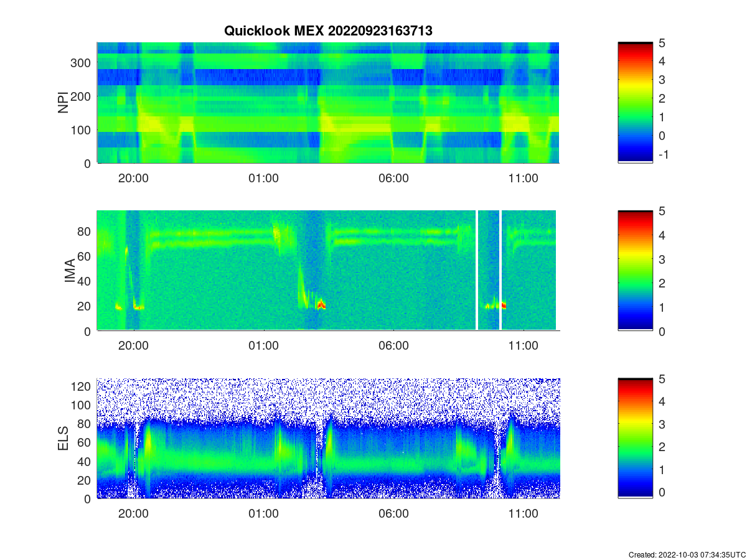This screenshot has width=747, height=560.
Task: Click the 06:00 time label under ELS panel
Action: 393,514
